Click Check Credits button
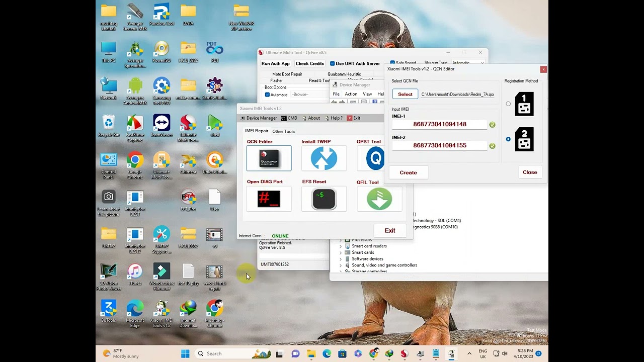This screenshot has height=362, width=644. (x=310, y=63)
